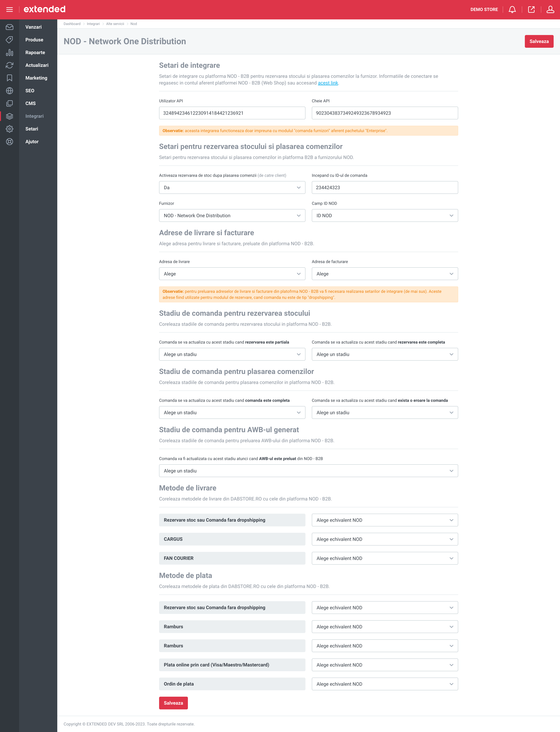Open Adresa de facturare dropdown
Image resolution: width=560 pixels, height=732 pixels.
(385, 274)
